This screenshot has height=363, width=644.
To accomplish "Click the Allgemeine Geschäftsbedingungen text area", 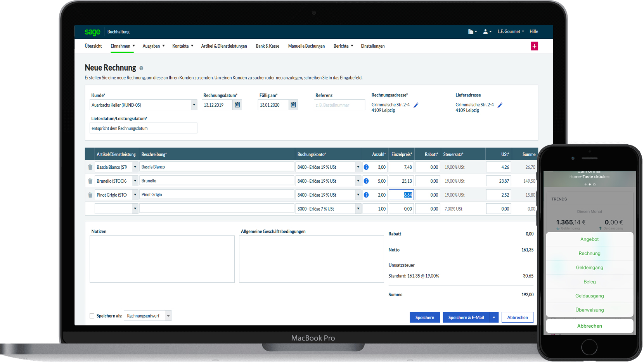I will [x=312, y=259].
